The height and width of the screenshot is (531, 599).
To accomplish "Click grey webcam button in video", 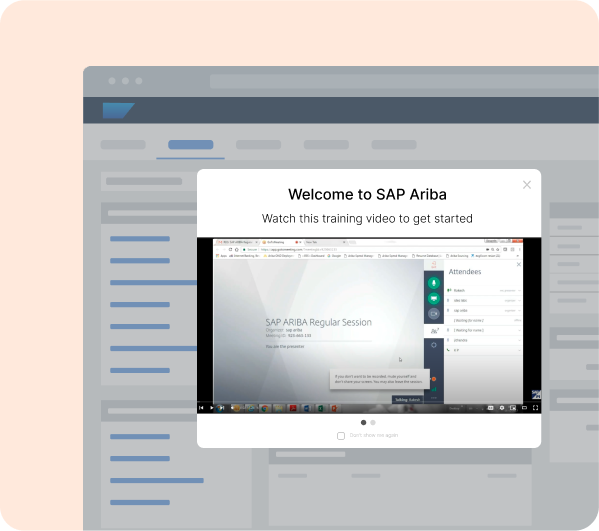I will click(x=434, y=314).
